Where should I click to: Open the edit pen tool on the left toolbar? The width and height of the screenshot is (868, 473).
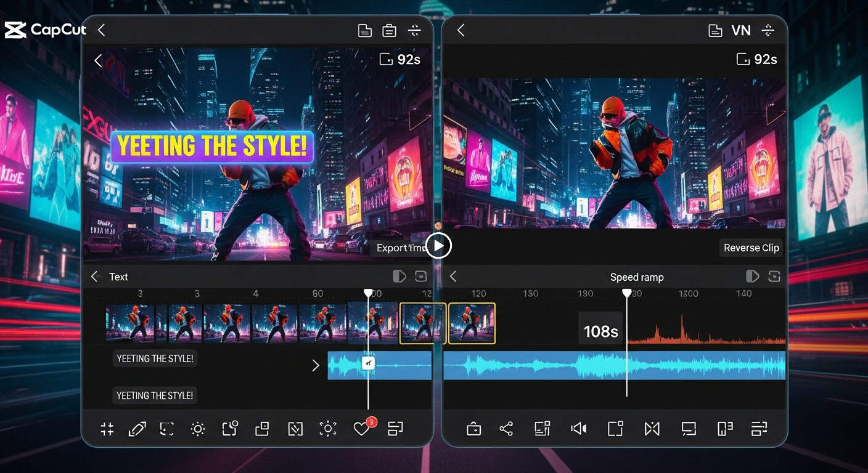pos(137,429)
